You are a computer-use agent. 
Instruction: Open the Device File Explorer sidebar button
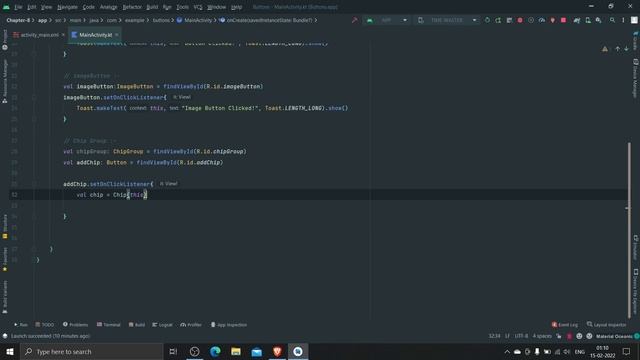point(635,291)
